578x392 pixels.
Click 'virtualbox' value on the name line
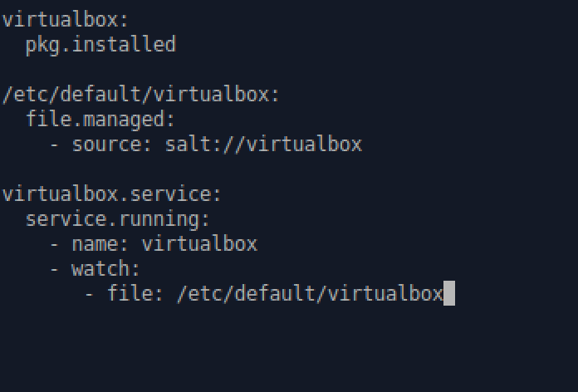(x=199, y=243)
